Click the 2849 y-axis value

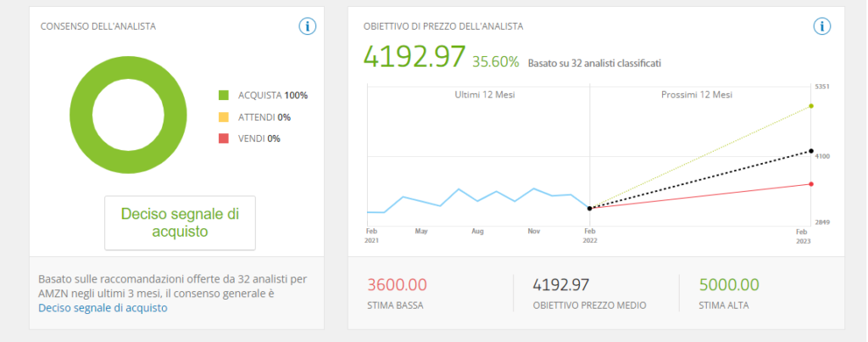point(822,222)
